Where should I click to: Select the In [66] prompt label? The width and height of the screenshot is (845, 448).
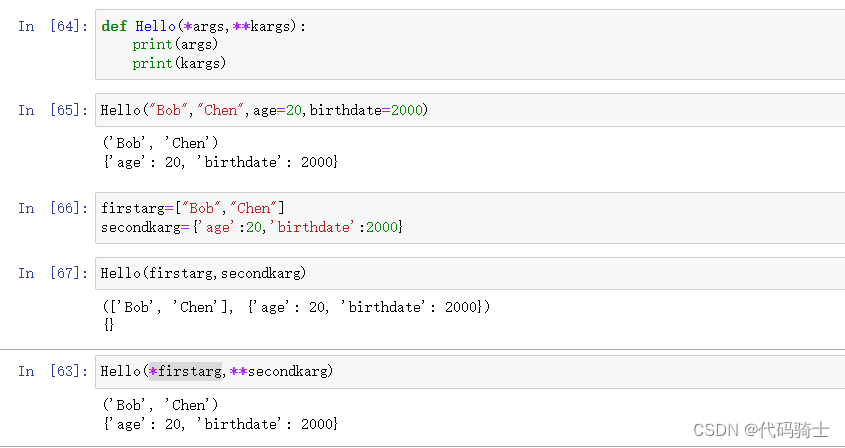tap(53, 209)
